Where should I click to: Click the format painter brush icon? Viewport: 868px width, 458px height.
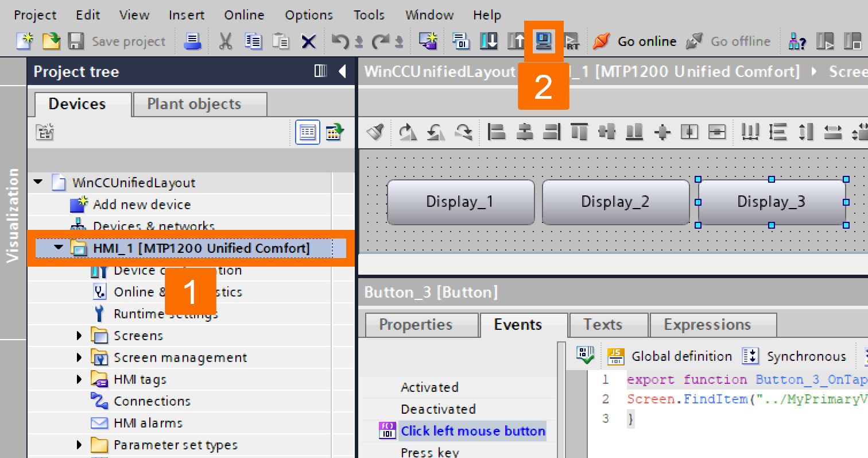tap(375, 132)
